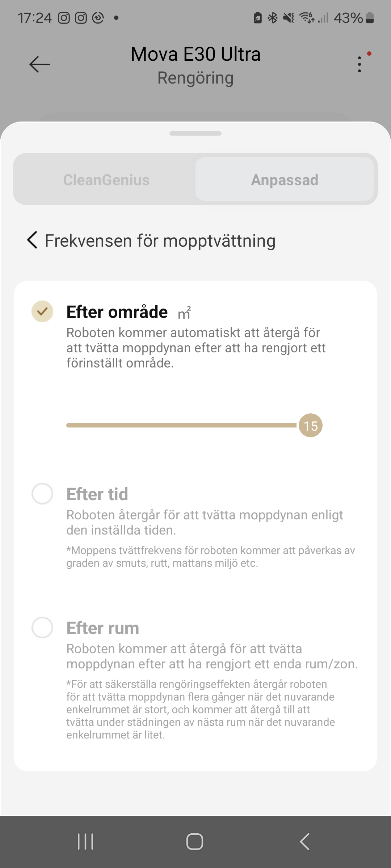The height and width of the screenshot is (868, 391).
Task: Switch to the CleanGenius tab
Action: point(106,180)
